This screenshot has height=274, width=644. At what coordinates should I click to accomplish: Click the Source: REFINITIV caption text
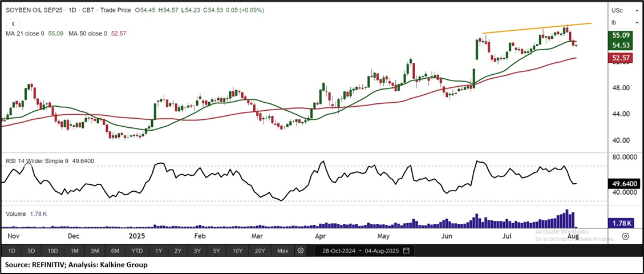76,265
